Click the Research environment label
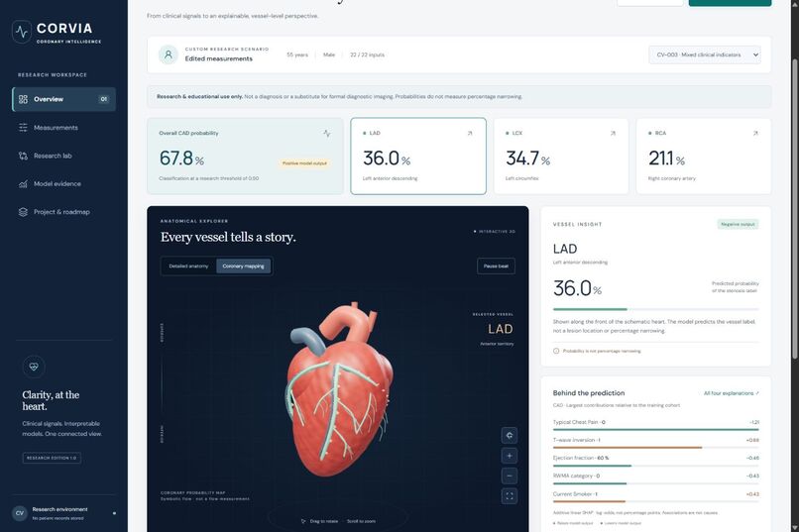 [x=59, y=509]
